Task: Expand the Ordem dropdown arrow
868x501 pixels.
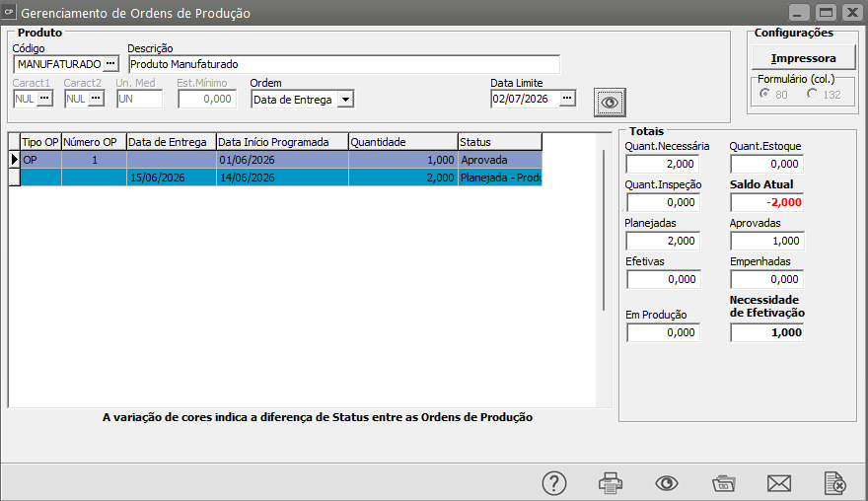Action: tap(346, 100)
